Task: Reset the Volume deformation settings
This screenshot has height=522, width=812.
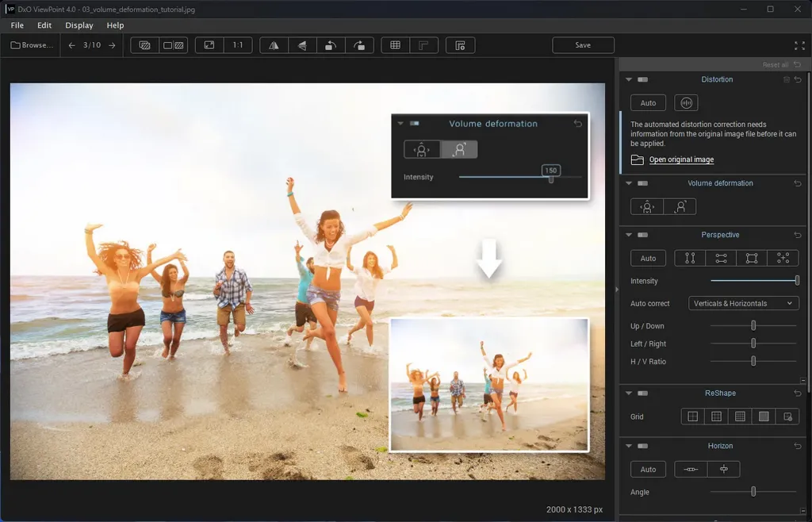Action: coord(798,183)
